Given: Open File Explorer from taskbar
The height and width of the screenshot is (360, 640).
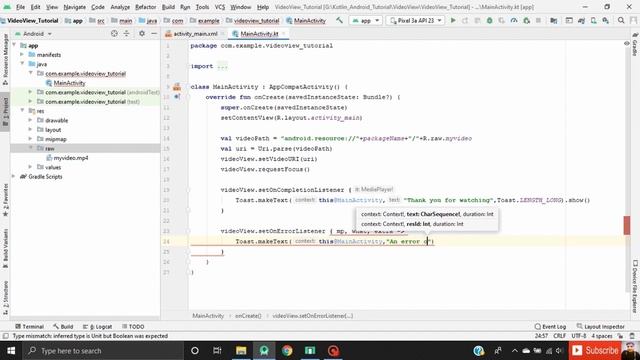Looking at the screenshot, I should click(241, 351).
